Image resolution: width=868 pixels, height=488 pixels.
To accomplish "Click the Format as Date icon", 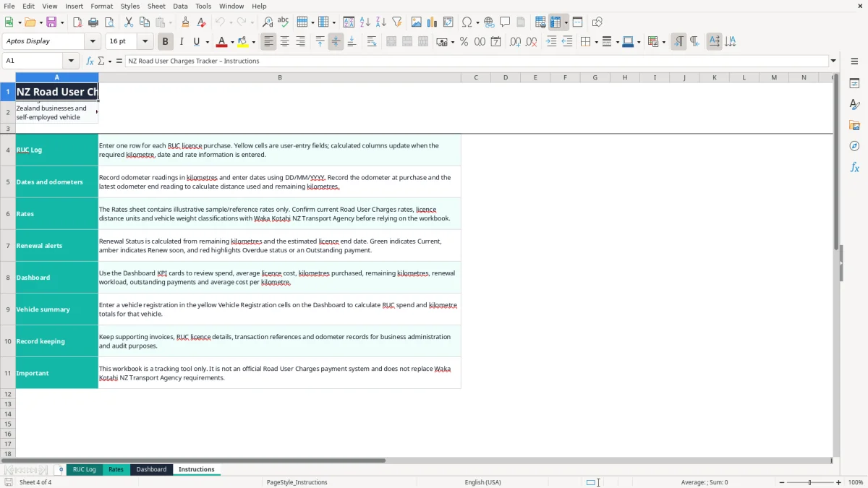I will (x=495, y=42).
